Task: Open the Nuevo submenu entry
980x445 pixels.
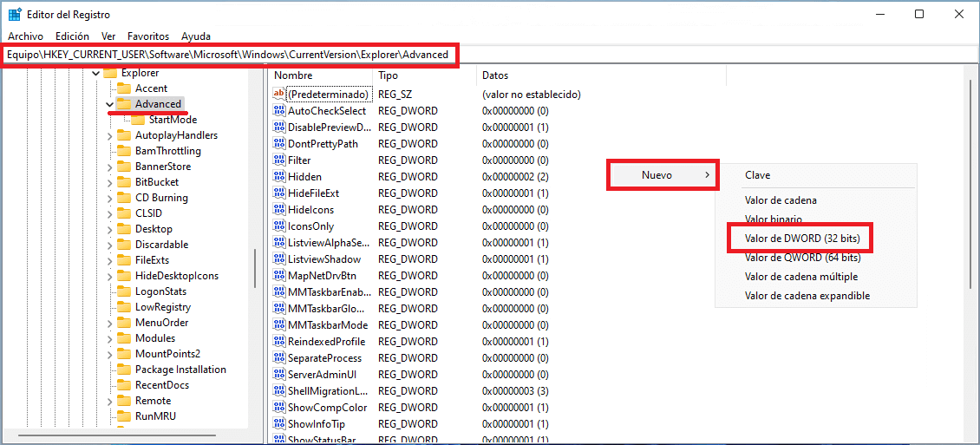Action: (663, 175)
